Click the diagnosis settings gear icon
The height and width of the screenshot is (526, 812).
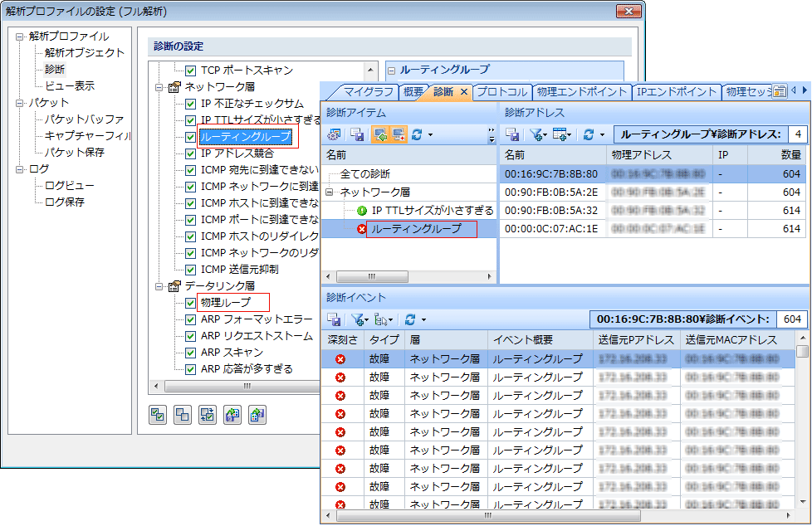(x=335, y=134)
